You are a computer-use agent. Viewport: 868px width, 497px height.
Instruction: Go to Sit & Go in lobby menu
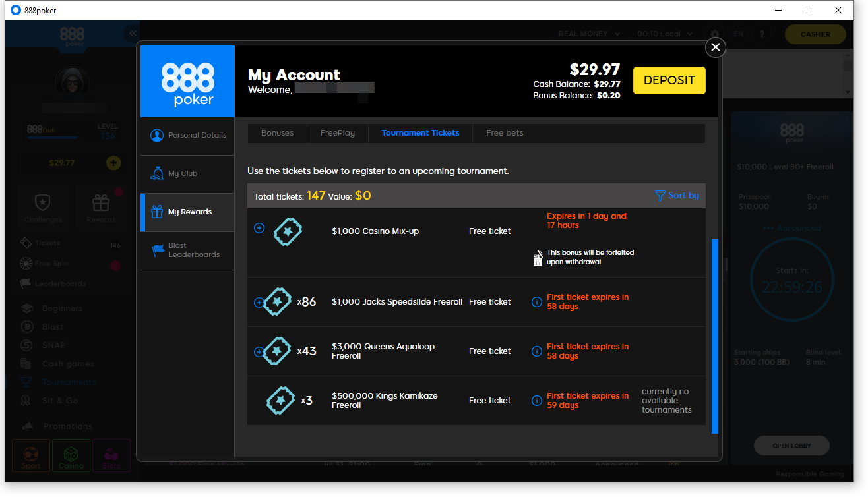[60, 401]
